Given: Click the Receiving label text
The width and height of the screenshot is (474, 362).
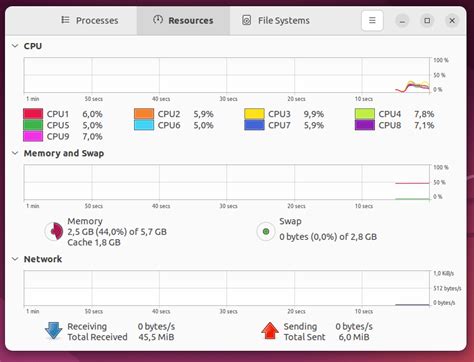Looking at the screenshot, I should pyautogui.click(x=87, y=326).
